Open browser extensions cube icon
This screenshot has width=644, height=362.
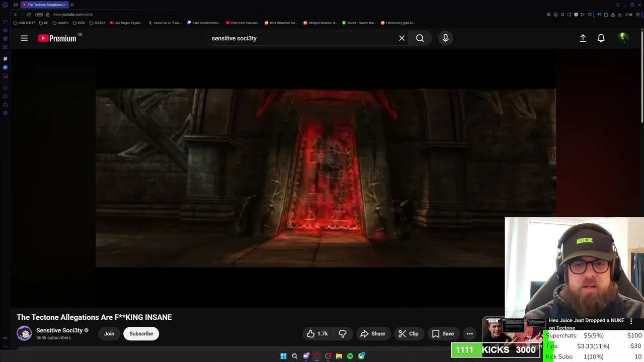[606, 15]
